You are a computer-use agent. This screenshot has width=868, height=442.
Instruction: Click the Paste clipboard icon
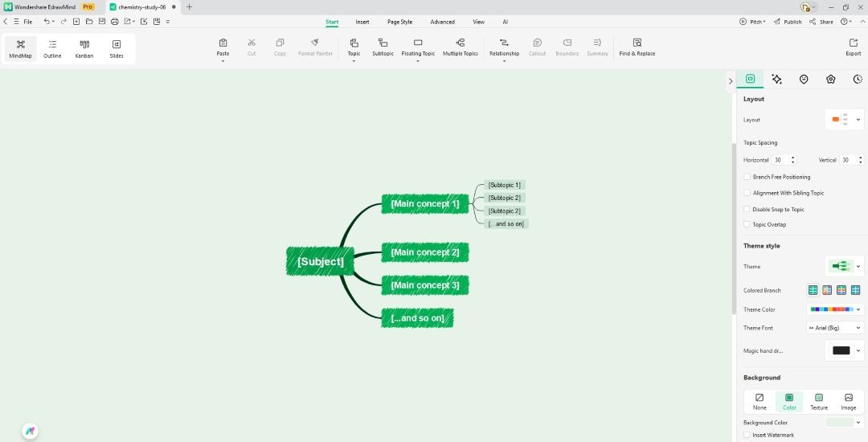click(223, 43)
